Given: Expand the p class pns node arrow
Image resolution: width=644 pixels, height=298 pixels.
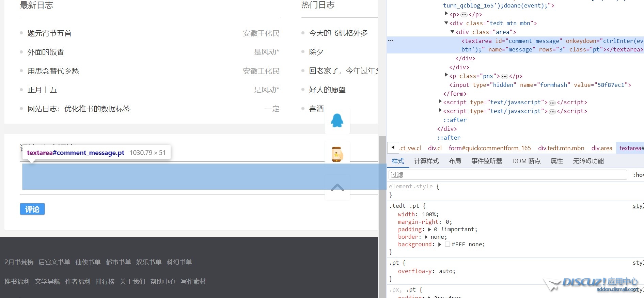Looking at the screenshot, I should [446, 75].
